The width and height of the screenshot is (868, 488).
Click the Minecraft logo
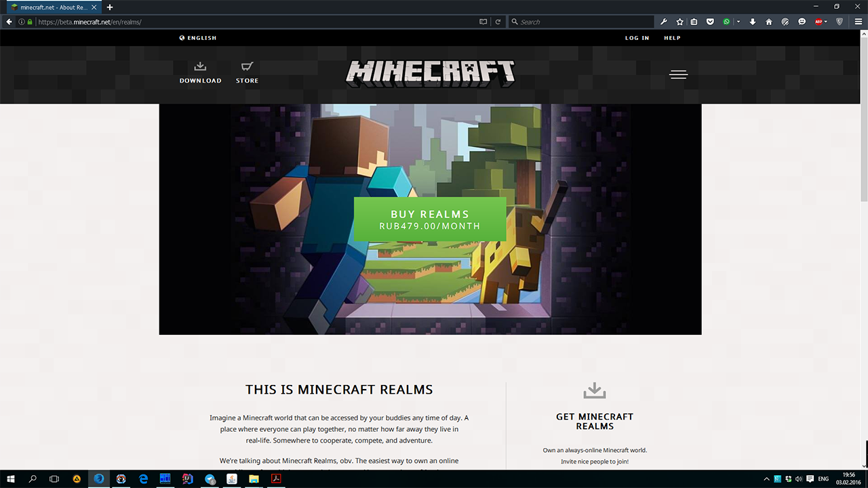click(431, 73)
